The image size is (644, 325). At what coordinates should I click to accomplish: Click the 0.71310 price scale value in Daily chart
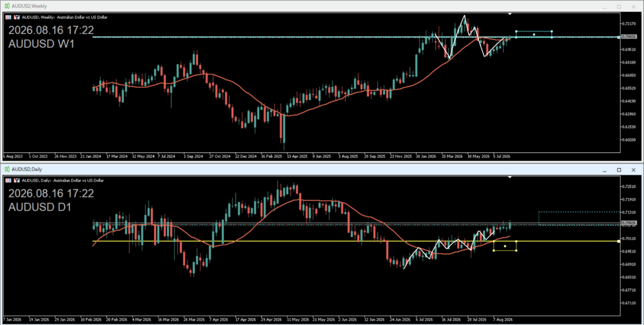point(629,212)
